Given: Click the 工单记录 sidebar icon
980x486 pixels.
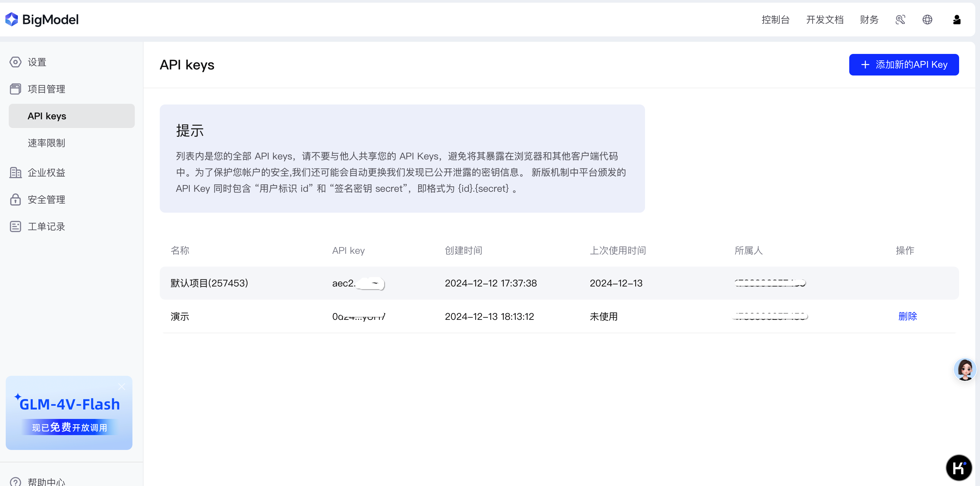Looking at the screenshot, I should pyautogui.click(x=15, y=226).
